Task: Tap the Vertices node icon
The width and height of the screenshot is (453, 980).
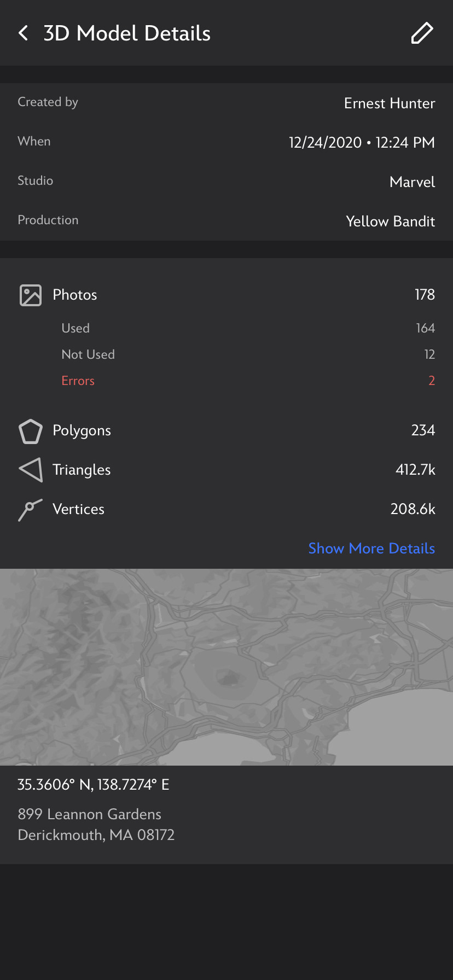Action: click(x=30, y=510)
